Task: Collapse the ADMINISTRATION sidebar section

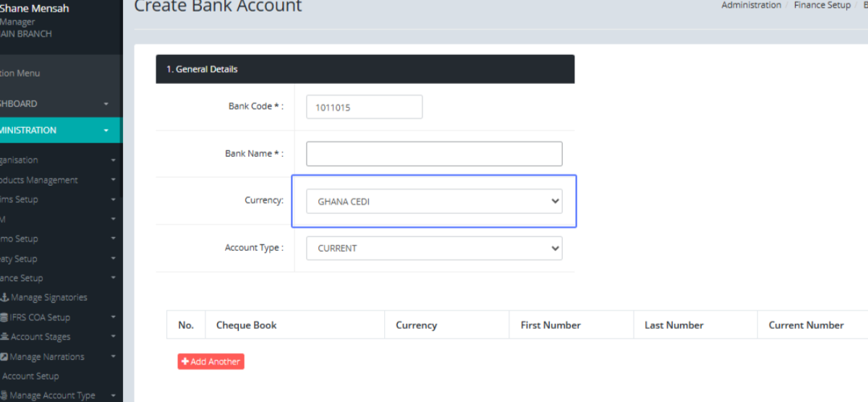Action: click(106, 131)
